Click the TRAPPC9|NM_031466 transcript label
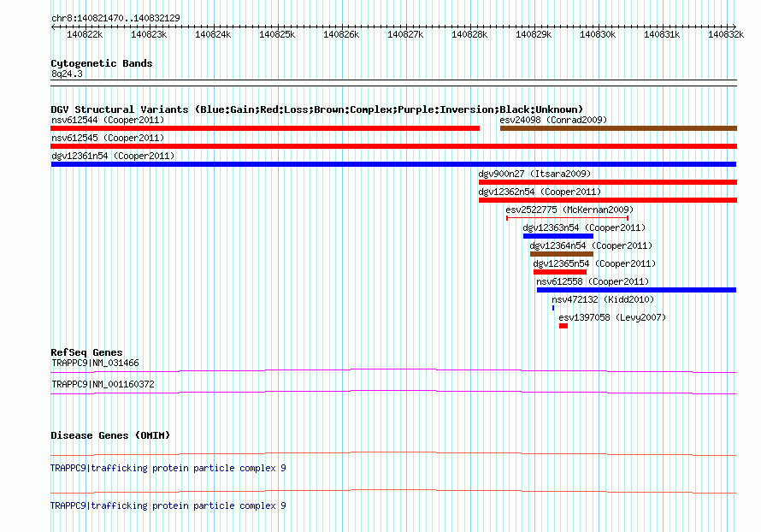 (x=95, y=364)
